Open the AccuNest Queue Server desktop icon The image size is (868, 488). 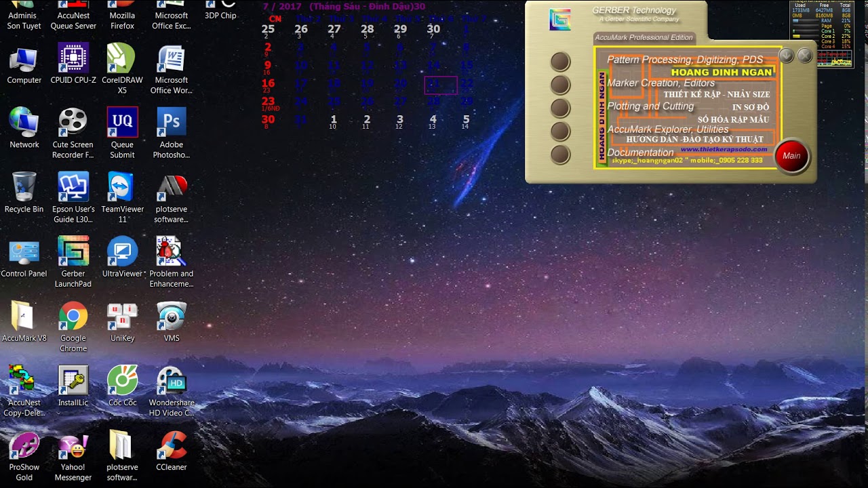73,16
